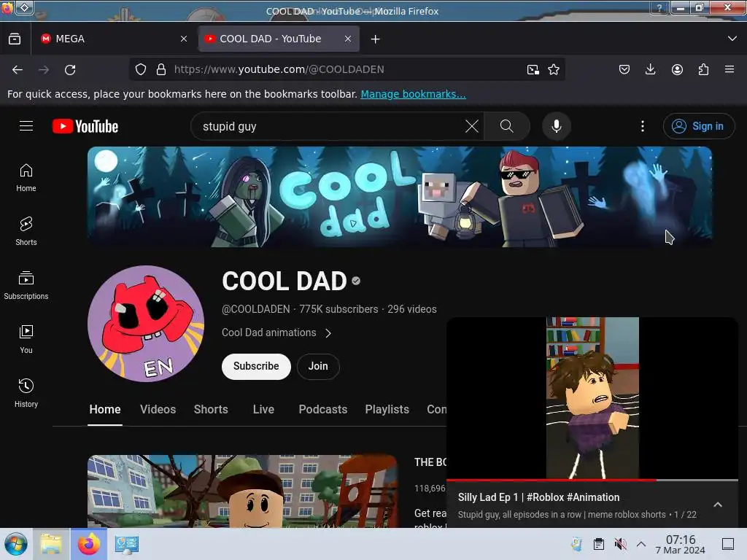The image size is (747, 560).
Task: Click the tracking protection shield icon
Action: (x=141, y=69)
